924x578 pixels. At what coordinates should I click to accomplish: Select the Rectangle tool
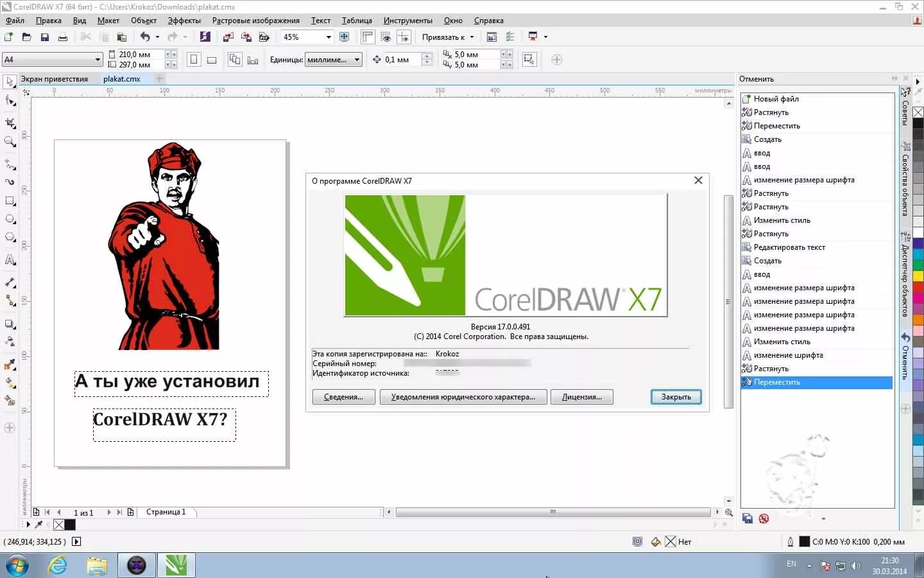coord(10,201)
